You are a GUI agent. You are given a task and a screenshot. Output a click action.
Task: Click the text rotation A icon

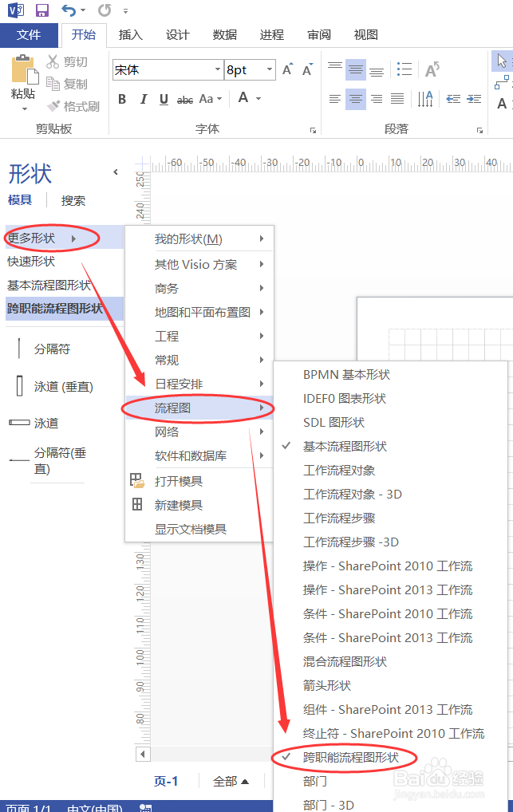click(x=432, y=69)
